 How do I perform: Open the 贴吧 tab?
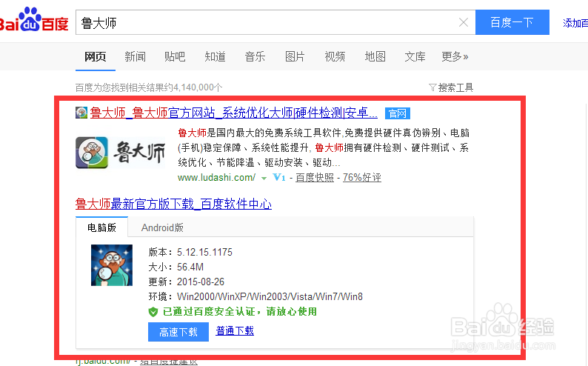tap(175, 56)
